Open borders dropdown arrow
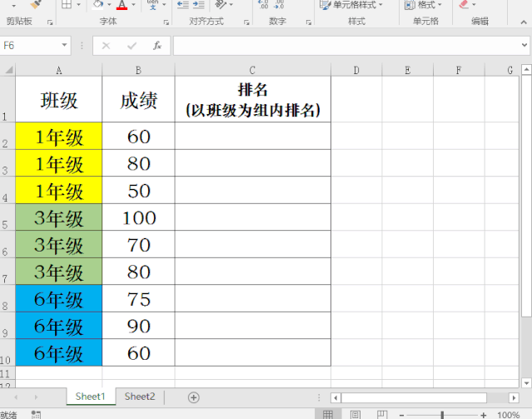Screen dimensions: 532x419 78,5
